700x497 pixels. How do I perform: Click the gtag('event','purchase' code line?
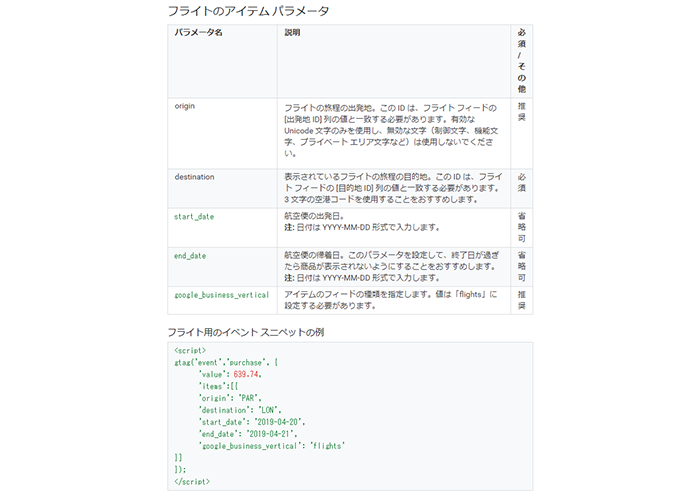click(x=226, y=363)
